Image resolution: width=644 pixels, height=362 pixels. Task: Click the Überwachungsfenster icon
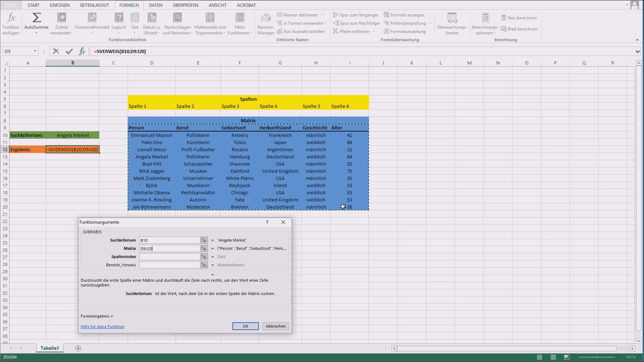(452, 17)
